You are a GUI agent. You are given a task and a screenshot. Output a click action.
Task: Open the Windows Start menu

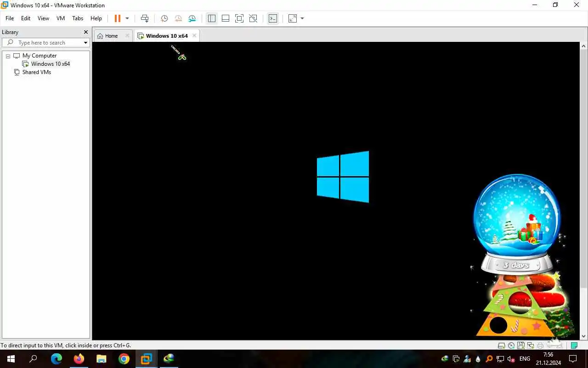coord(11,359)
